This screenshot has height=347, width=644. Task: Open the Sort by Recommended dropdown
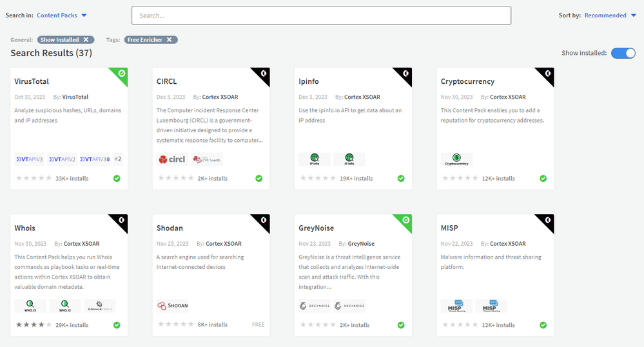(609, 15)
